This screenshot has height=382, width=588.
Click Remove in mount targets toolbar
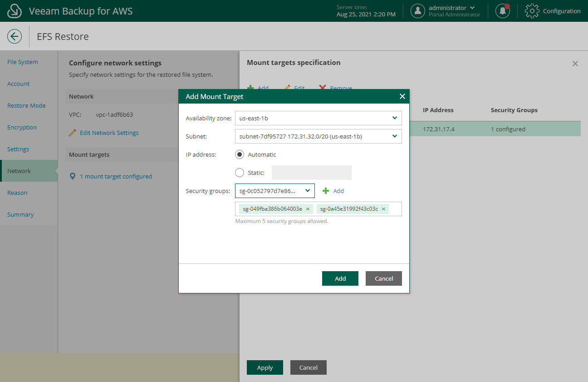click(x=341, y=88)
